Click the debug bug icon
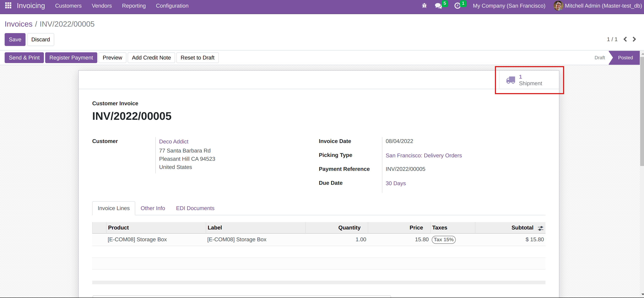Viewport: 644px width, 298px height. click(424, 5)
